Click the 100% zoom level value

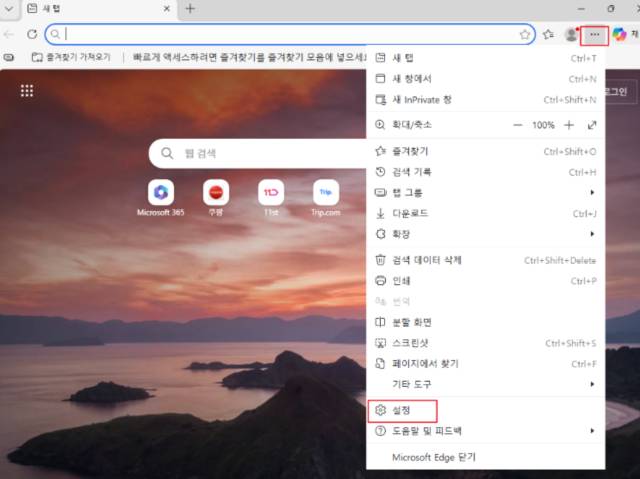pyautogui.click(x=543, y=125)
